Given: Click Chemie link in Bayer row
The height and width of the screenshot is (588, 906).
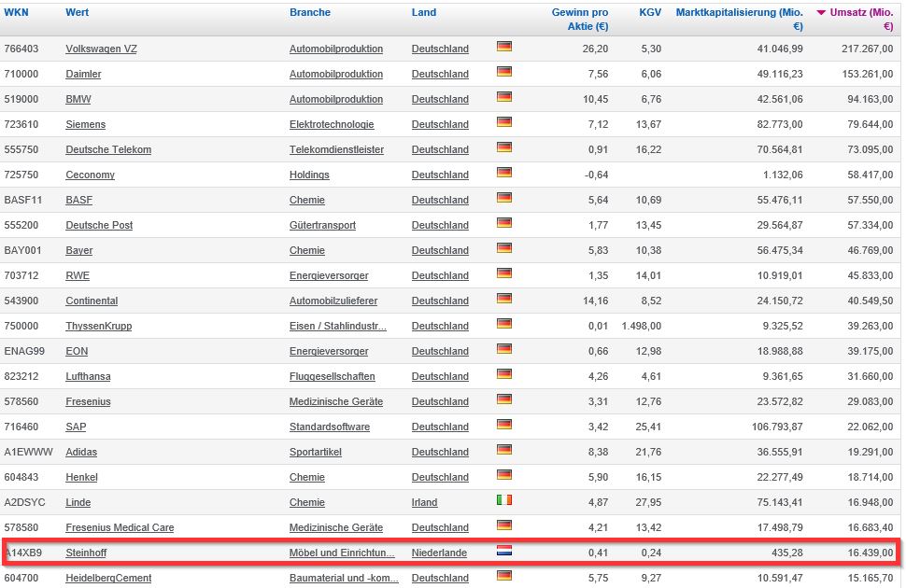Looking at the screenshot, I should [306, 251].
